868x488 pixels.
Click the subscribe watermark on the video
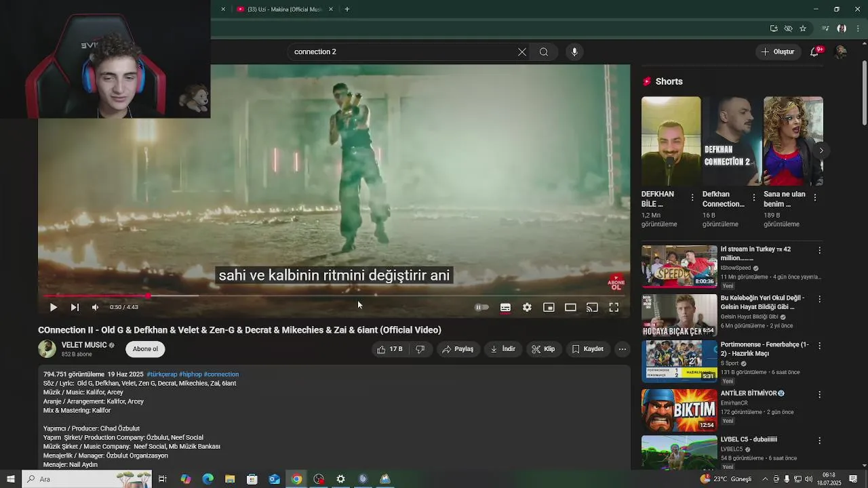616,283
